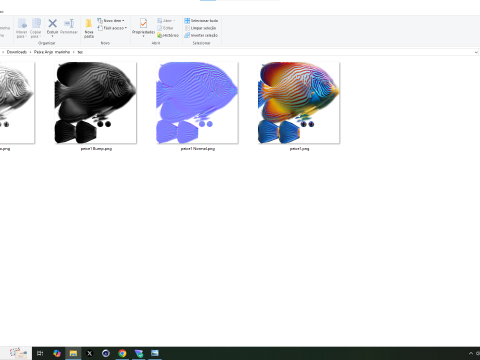Open the Fácil acesso dropdown
480x360 pixels.
(112, 28)
